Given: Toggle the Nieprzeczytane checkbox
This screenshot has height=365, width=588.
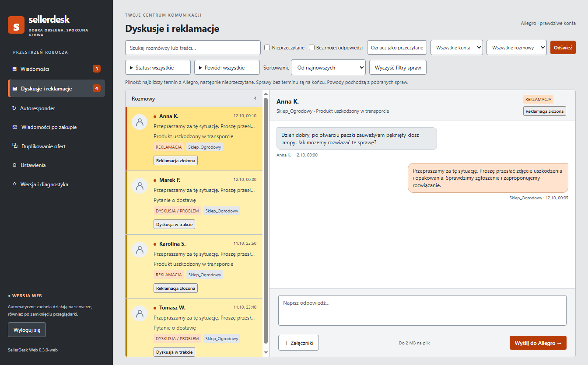Looking at the screenshot, I should tap(267, 47).
